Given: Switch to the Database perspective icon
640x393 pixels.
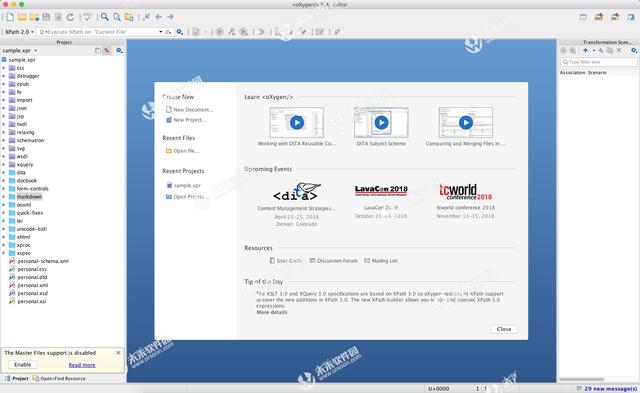Looking at the screenshot, I should (x=631, y=17).
